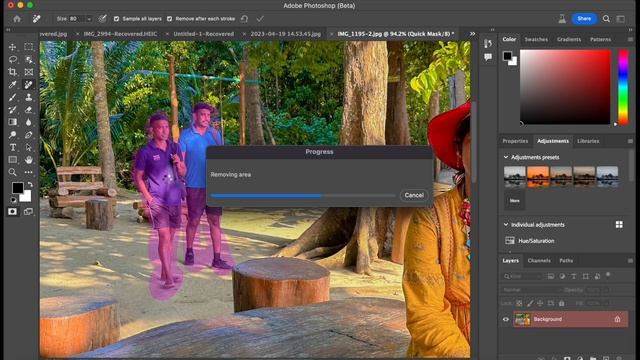Switch to the Untitled-1-Recovered tab
640x360 pixels.
click(203, 34)
